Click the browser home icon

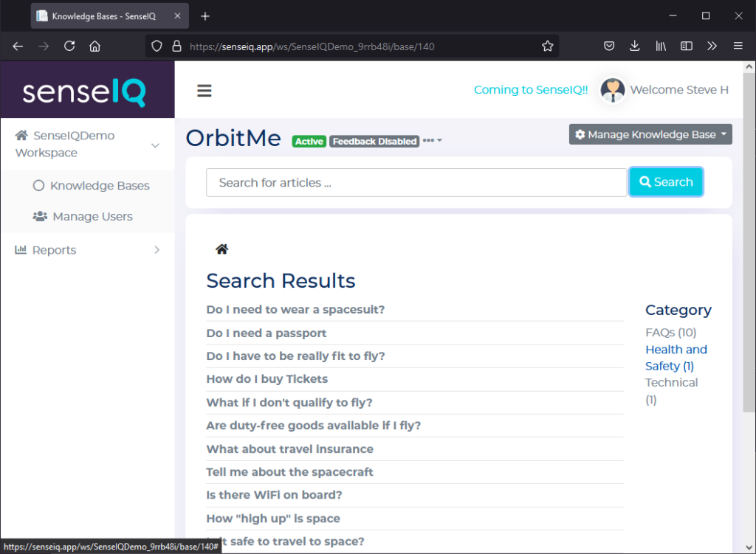coord(95,46)
